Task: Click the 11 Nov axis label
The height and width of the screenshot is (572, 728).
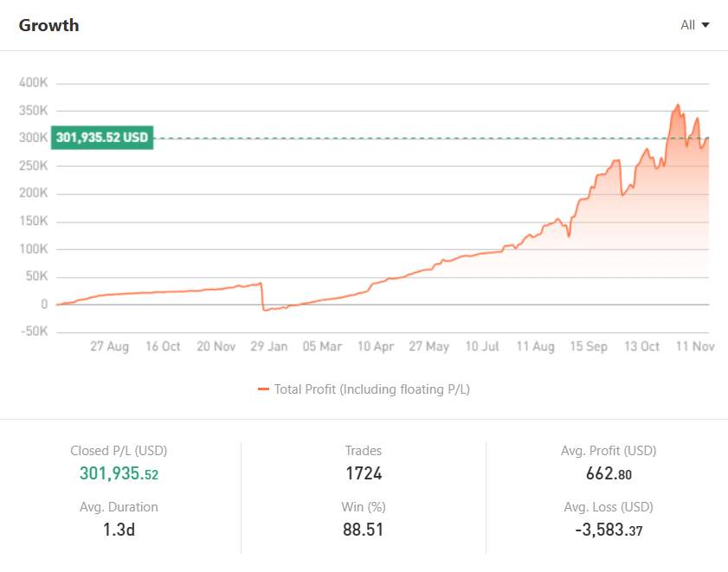Action: (695, 346)
